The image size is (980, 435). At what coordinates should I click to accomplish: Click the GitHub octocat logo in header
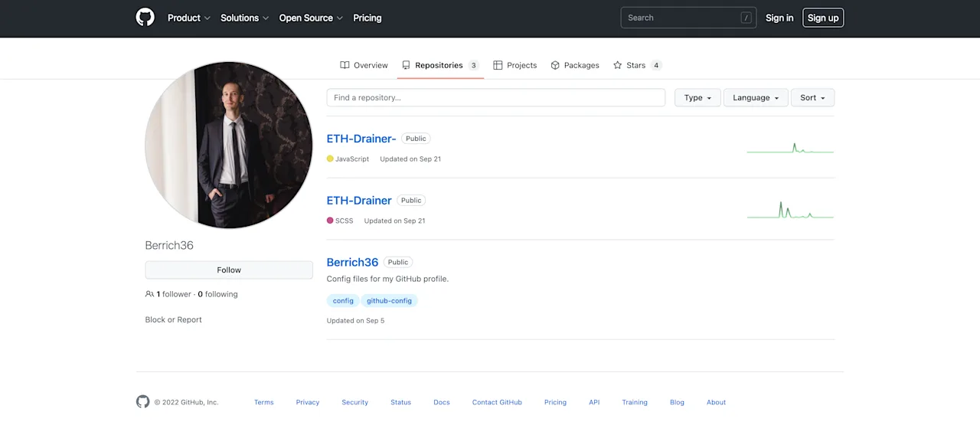[x=145, y=18]
